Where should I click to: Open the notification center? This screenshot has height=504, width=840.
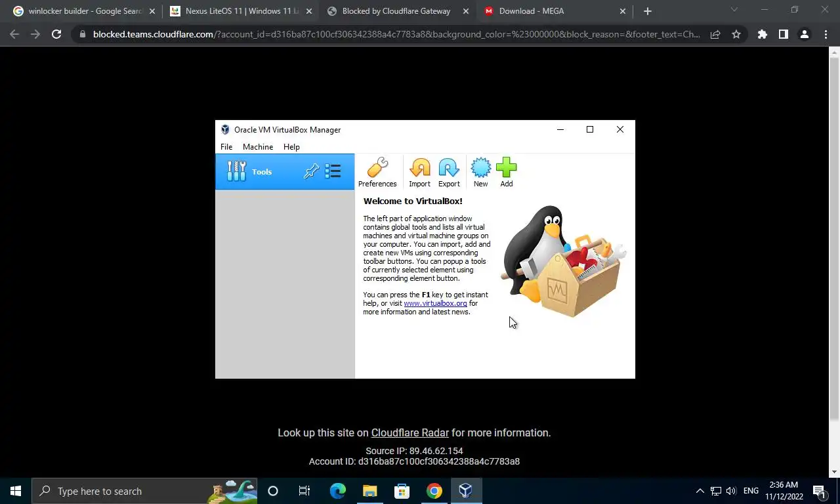pos(819,491)
